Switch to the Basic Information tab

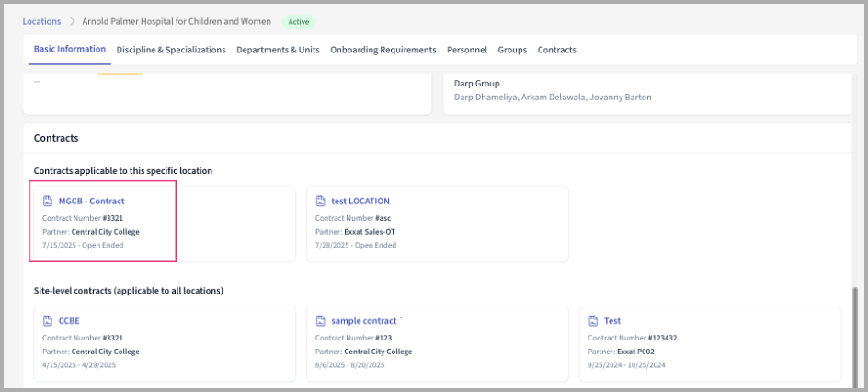[69, 50]
